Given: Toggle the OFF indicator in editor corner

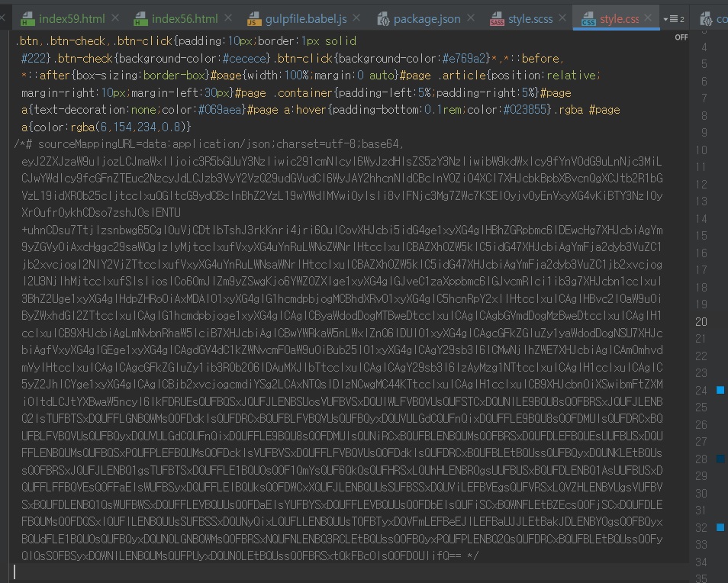Looking at the screenshot, I should [x=681, y=37].
